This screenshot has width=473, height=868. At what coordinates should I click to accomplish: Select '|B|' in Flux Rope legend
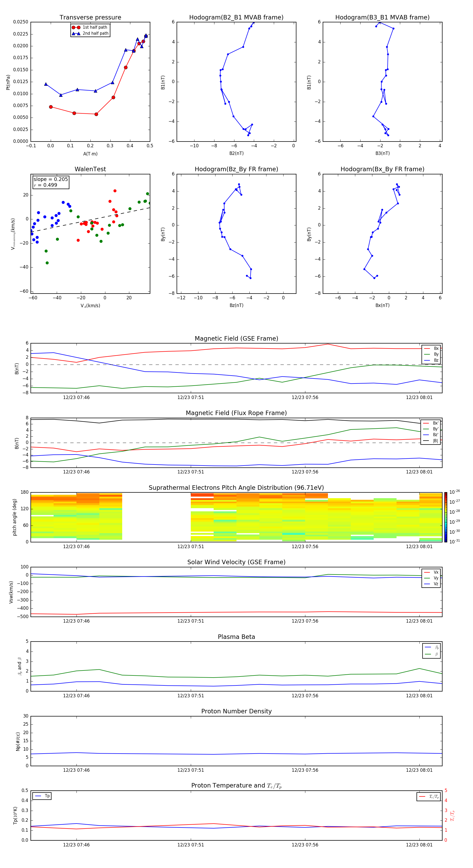(431, 441)
